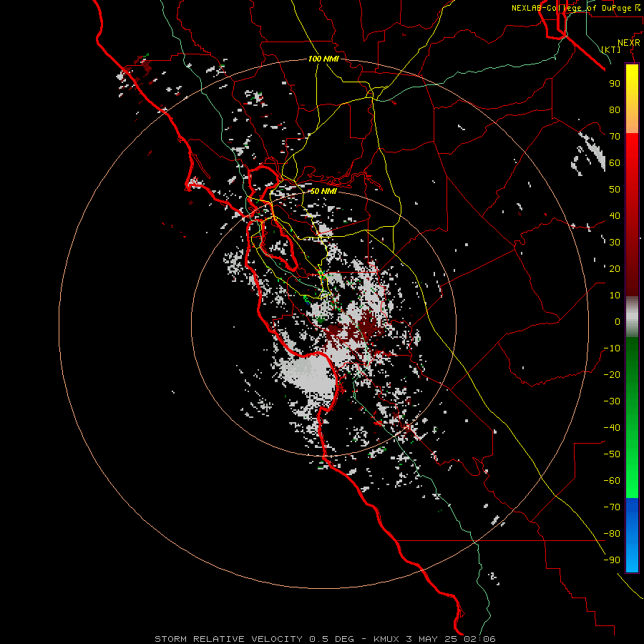
Task: Click the 10 value on the velocity scale
Action: (615, 296)
